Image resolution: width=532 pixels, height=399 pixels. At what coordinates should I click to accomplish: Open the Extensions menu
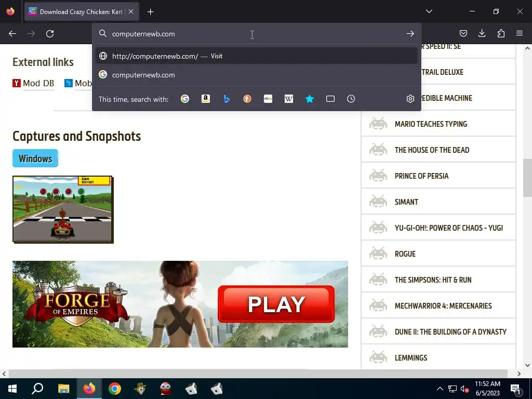[501, 33]
